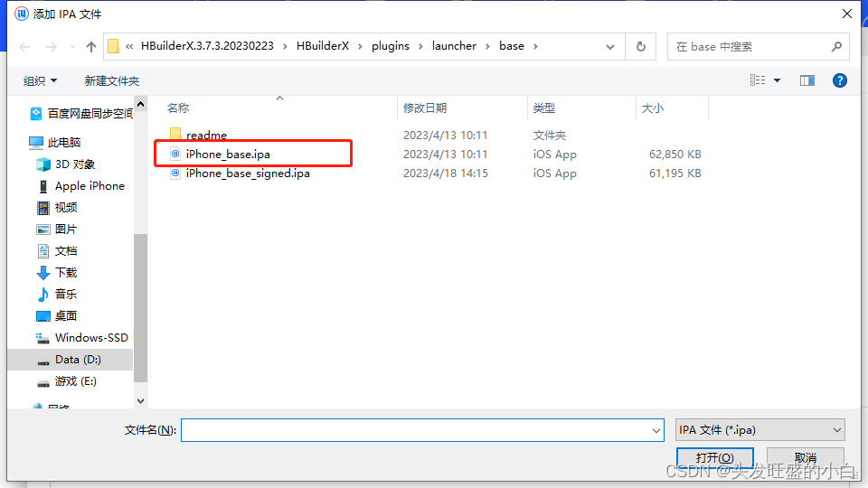This screenshot has width=868, height=488.
Task: Click sidebar scroll up arrow
Action: click(141, 104)
